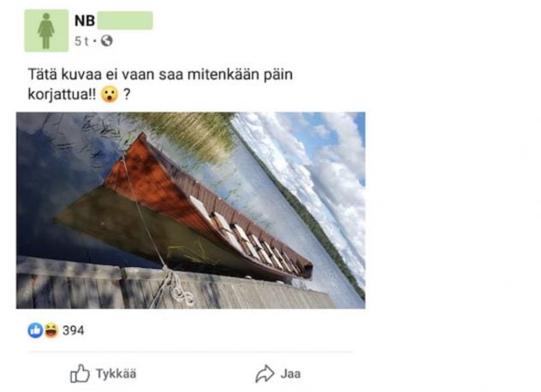Open the sideways boat photo

click(x=190, y=211)
